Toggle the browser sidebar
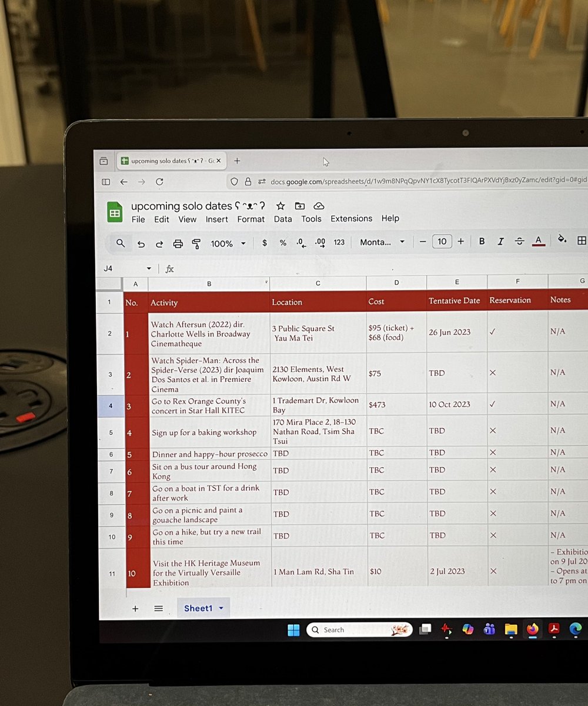This screenshot has height=706, width=588. click(x=106, y=182)
